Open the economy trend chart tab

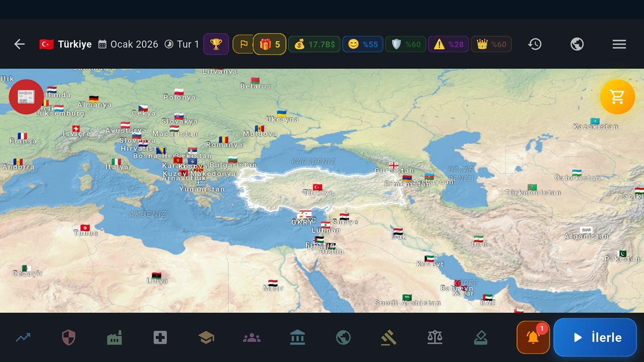tap(23, 337)
